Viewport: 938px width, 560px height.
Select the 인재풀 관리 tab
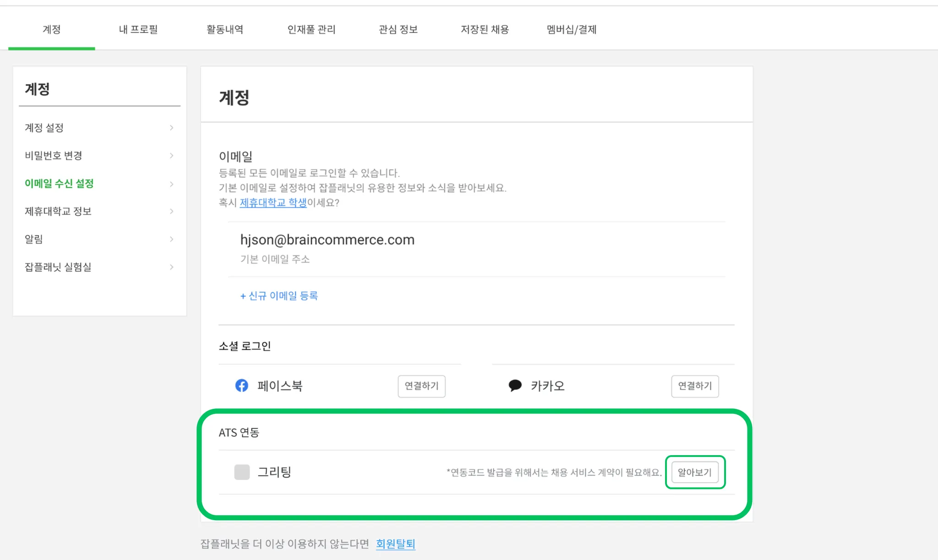click(x=311, y=29)
